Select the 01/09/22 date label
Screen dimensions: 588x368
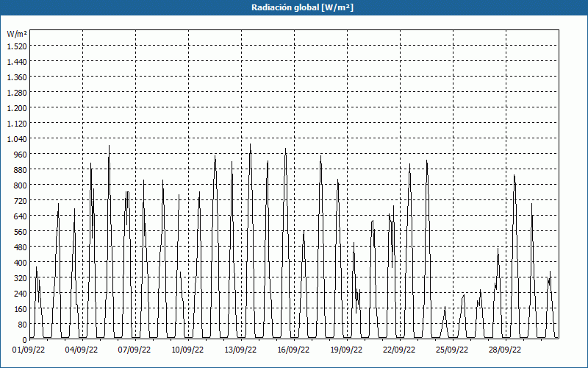(x=29, y=350)
